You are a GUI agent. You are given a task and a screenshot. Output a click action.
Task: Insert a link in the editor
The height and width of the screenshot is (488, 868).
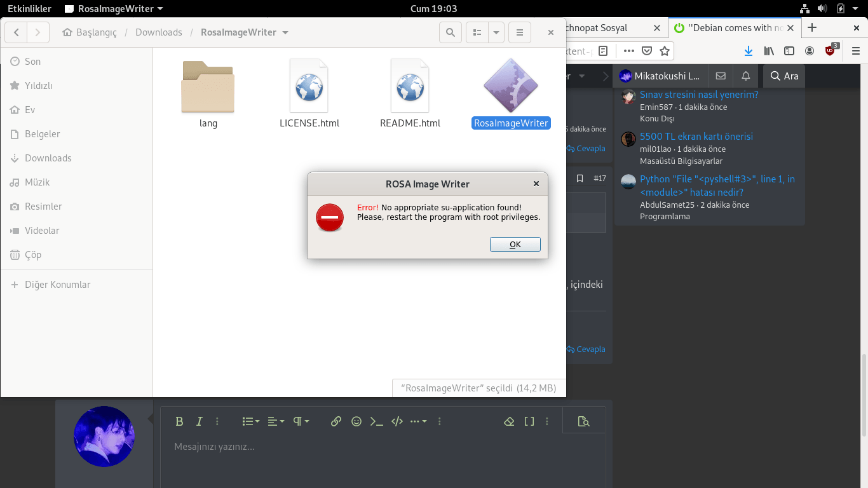click(x=336, y=421)
